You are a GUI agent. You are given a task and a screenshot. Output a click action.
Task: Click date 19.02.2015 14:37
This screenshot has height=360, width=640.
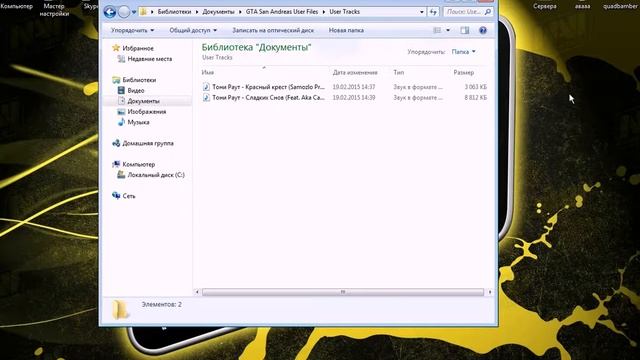click(353, 87)
